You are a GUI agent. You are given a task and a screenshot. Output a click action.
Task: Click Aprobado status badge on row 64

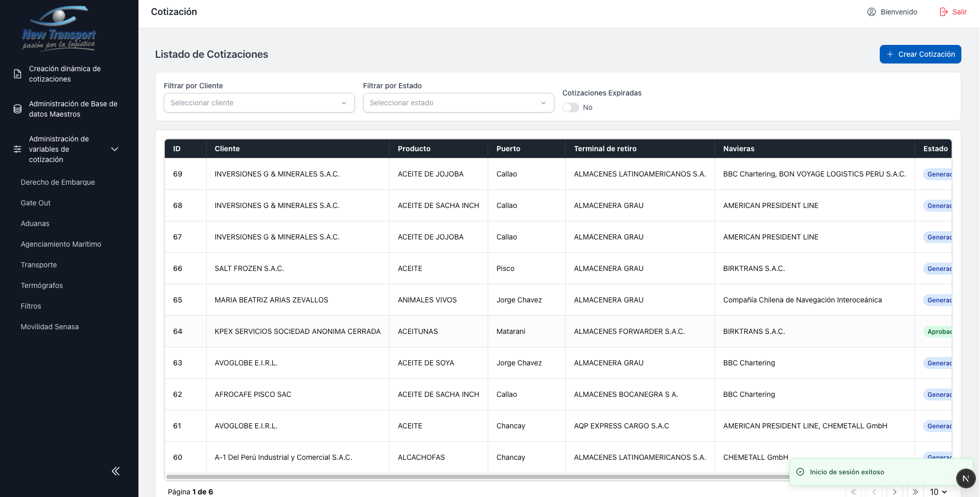tap(939, 331)
